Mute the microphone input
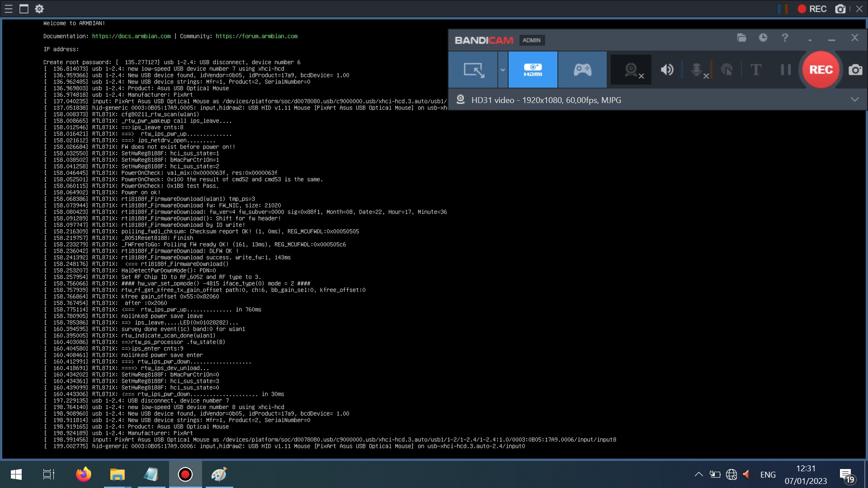The height and width of the screenshot is (488, 868). (696, 70)
